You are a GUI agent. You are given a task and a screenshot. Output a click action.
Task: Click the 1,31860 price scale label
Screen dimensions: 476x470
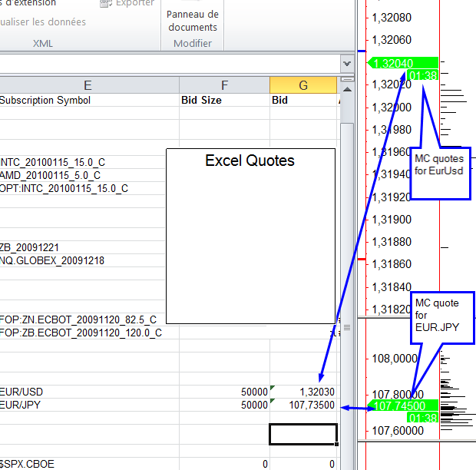point(392,264)
